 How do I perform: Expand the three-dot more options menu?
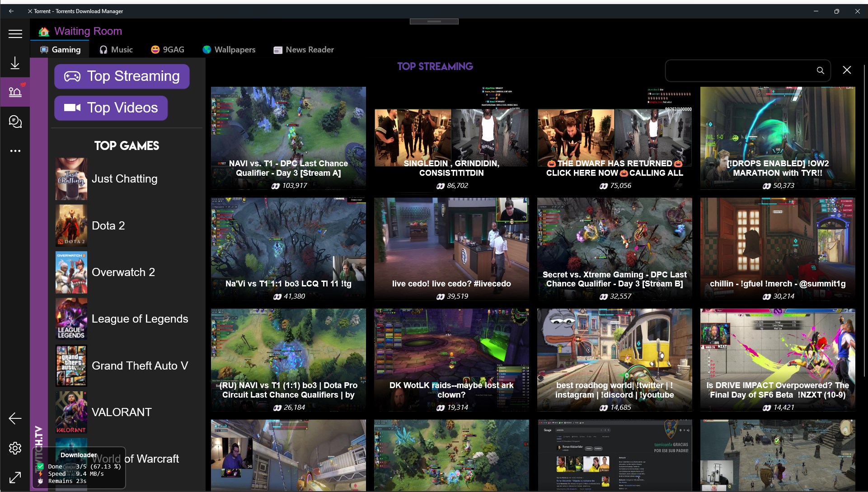coord(15,151)
